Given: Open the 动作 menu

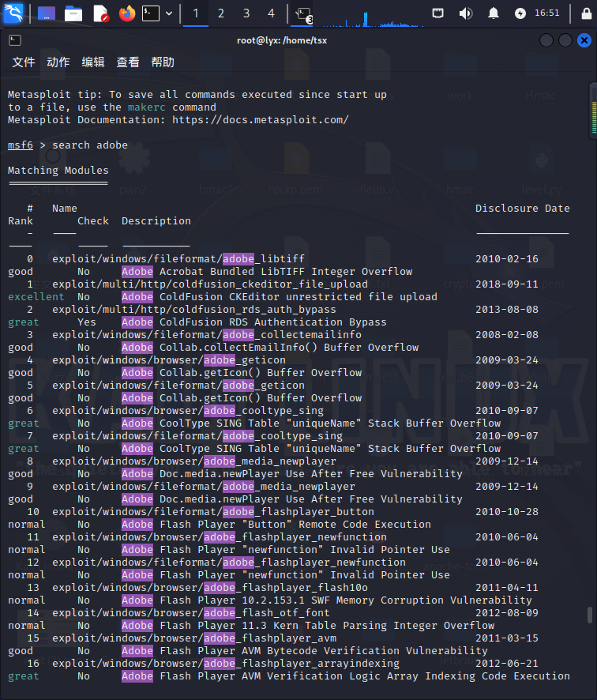Looking at the screenshot, I should click(x=58, y=62).
